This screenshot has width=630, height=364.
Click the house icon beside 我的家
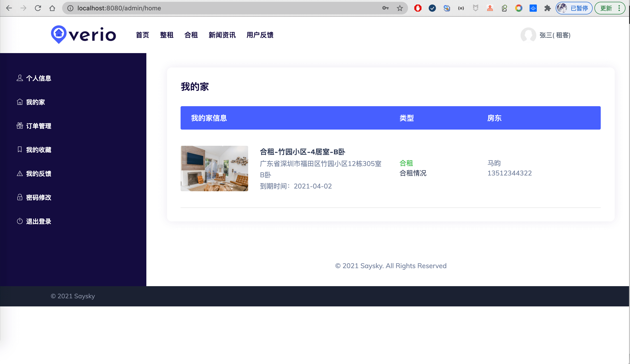(20, 102)
